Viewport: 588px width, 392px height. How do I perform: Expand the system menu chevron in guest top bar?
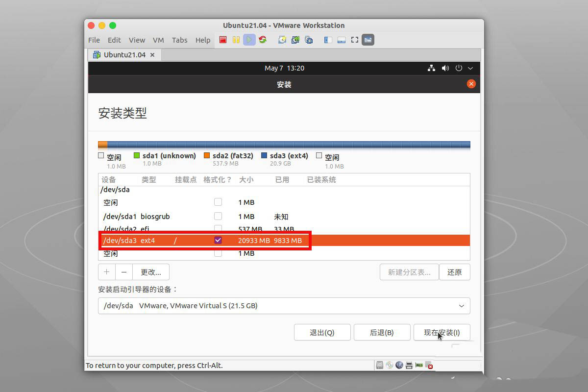tap(470, 68)
